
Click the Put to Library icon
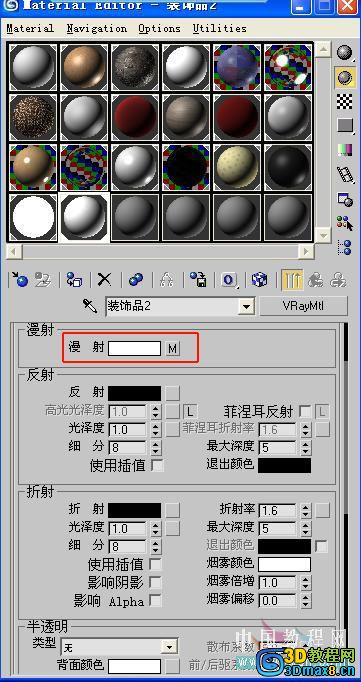pyautogui.click(x=198, y=279)
